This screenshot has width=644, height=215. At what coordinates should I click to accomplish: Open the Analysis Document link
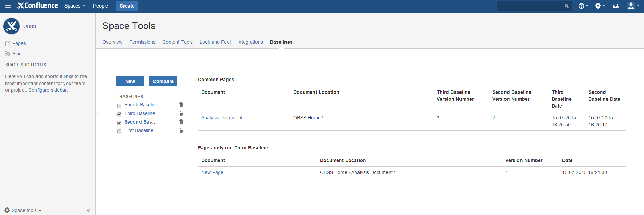222,118
